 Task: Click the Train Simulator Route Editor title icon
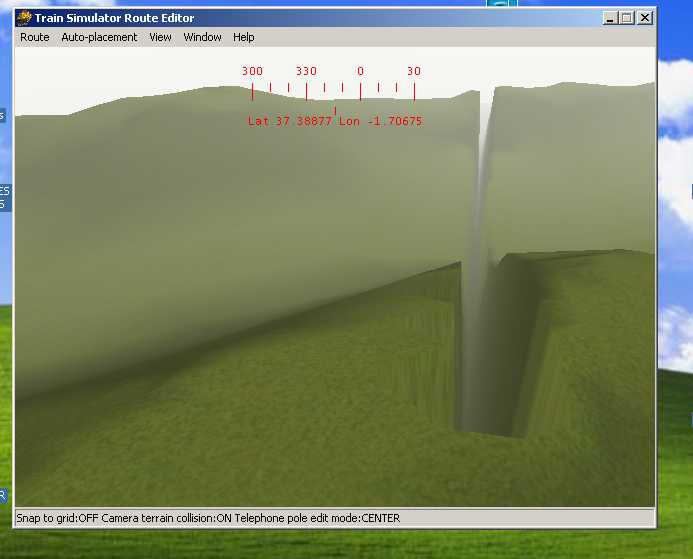pos(24,18)
